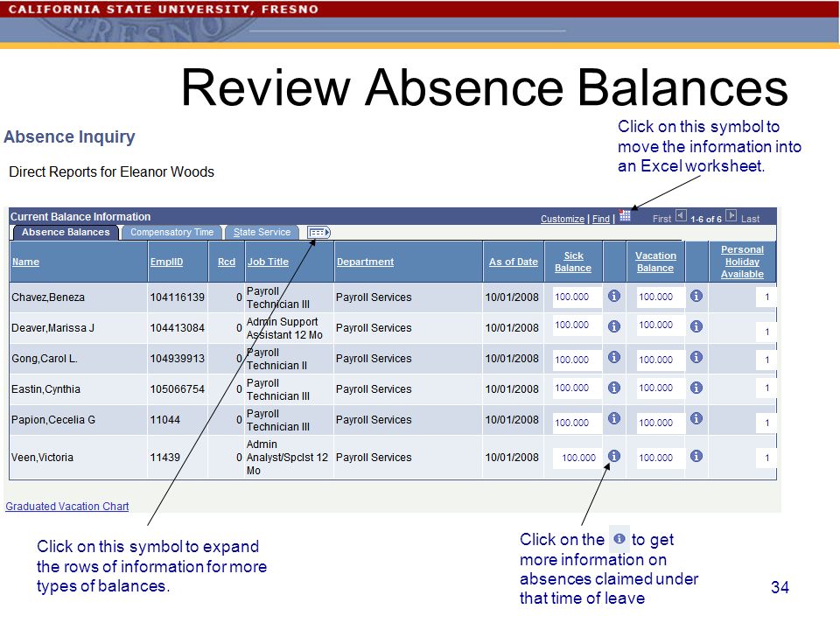Sort by the Name column header

(x=25, y=262)
